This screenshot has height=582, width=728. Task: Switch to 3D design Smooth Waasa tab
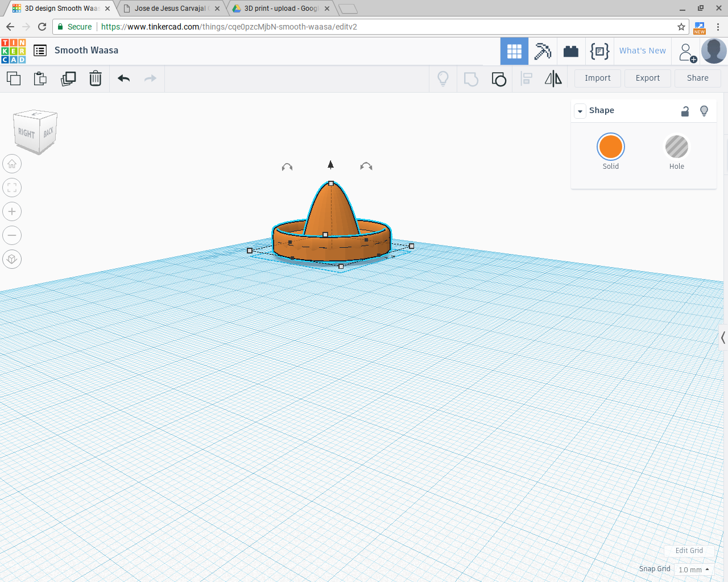[61, 9]
